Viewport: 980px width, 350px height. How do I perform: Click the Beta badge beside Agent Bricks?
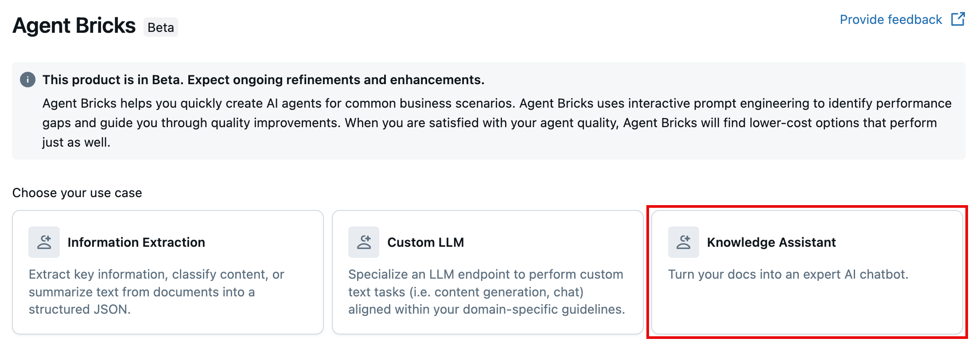click(160, 27)
